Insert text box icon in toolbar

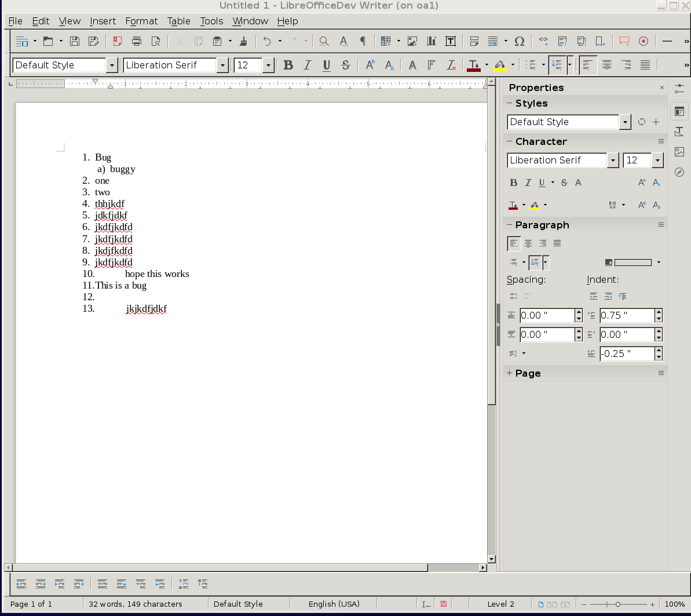coord(451,41)
